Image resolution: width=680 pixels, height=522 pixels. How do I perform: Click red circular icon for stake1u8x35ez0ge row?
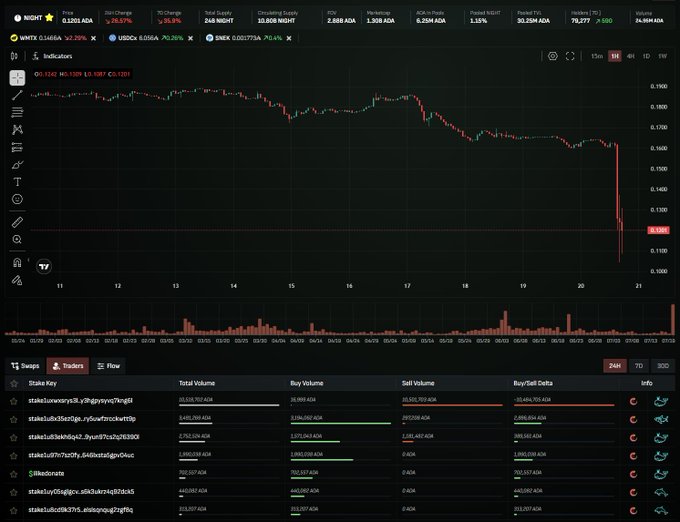[x=633, y=419]
